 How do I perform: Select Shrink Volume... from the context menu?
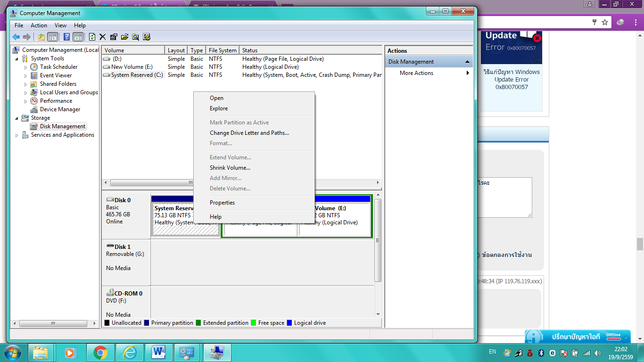coord(254,168)
